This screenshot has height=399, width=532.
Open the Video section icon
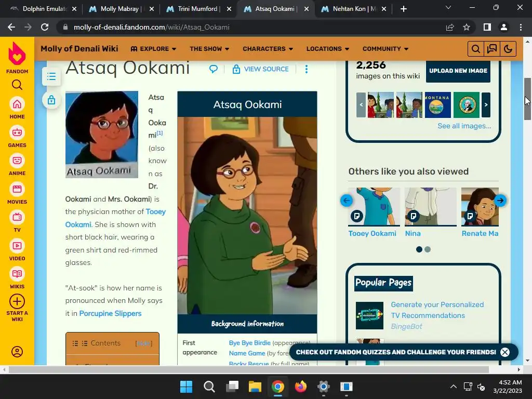[17, 246]
